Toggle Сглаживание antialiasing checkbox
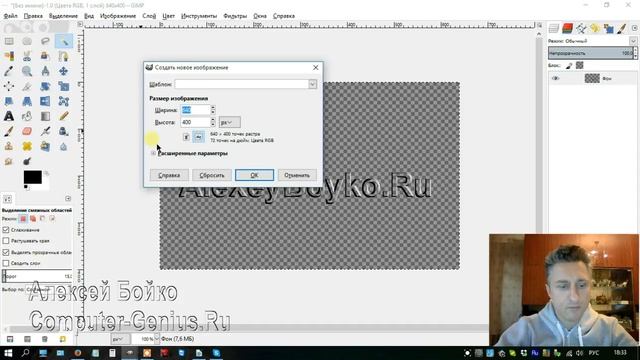The image size is (640, 360). [x=6, y=230]
